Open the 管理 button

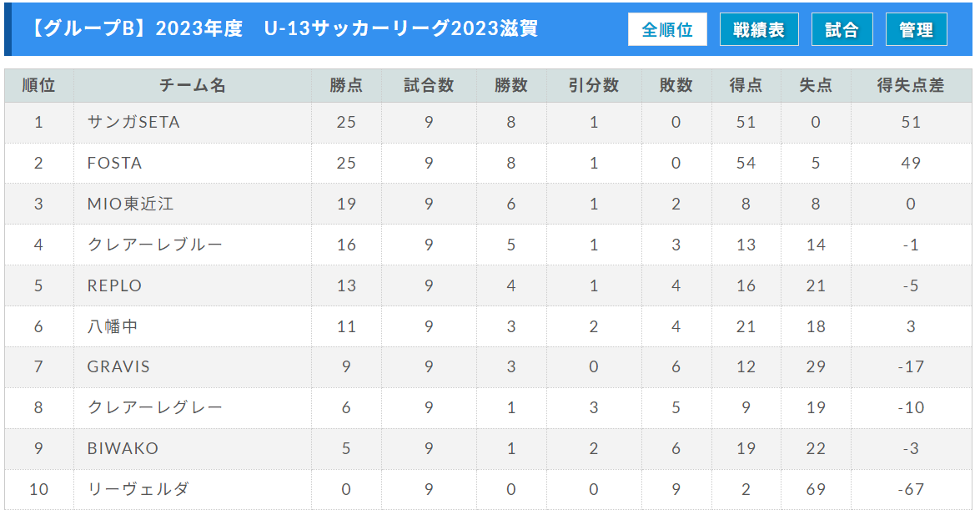(x=916, y=29)
